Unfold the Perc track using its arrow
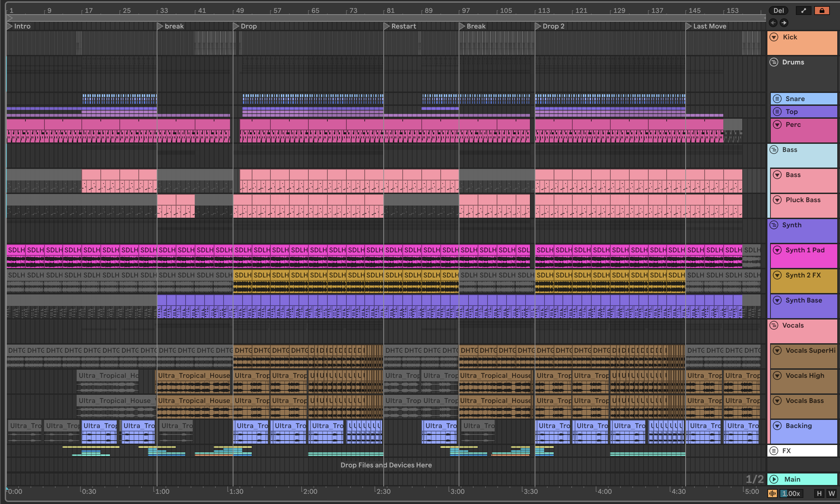This screenshot has width=840, height=504. pos(777,124)
